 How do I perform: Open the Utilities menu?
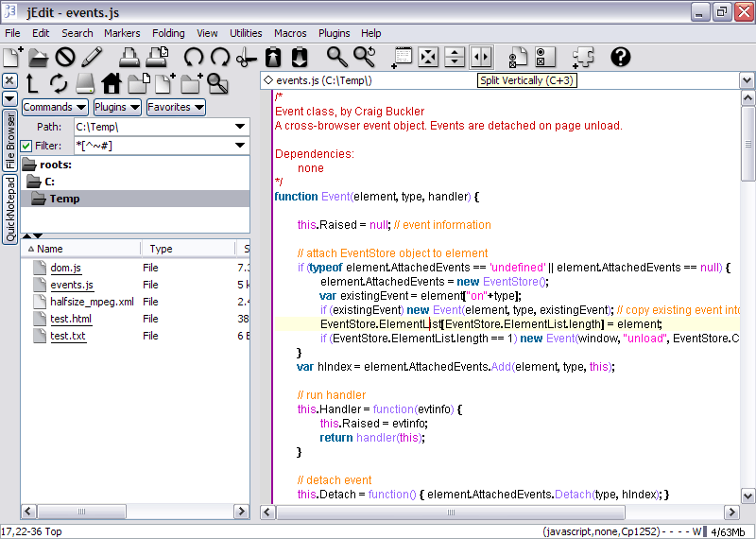pyautogui.click(x=246, y=33)
